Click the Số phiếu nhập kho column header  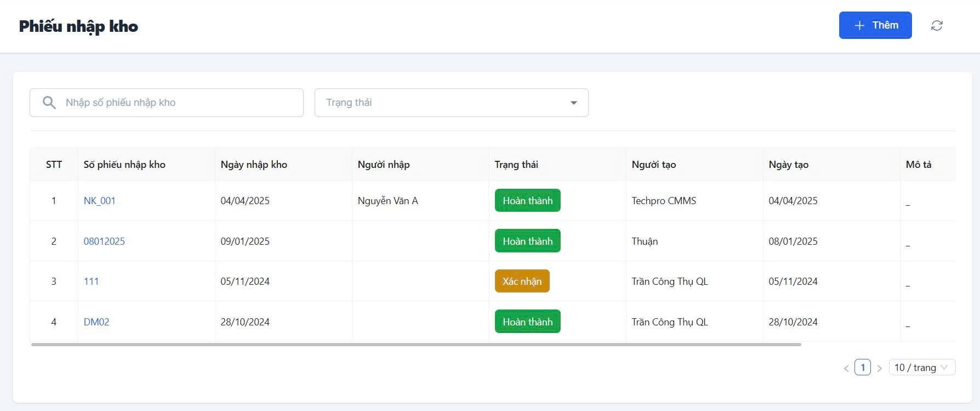pos(124,165)
